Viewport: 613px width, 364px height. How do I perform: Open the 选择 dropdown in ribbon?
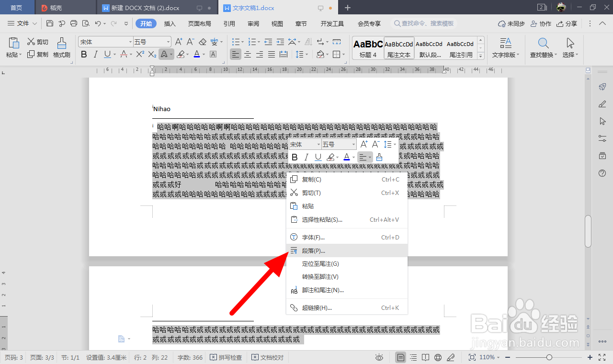[570, 48]
